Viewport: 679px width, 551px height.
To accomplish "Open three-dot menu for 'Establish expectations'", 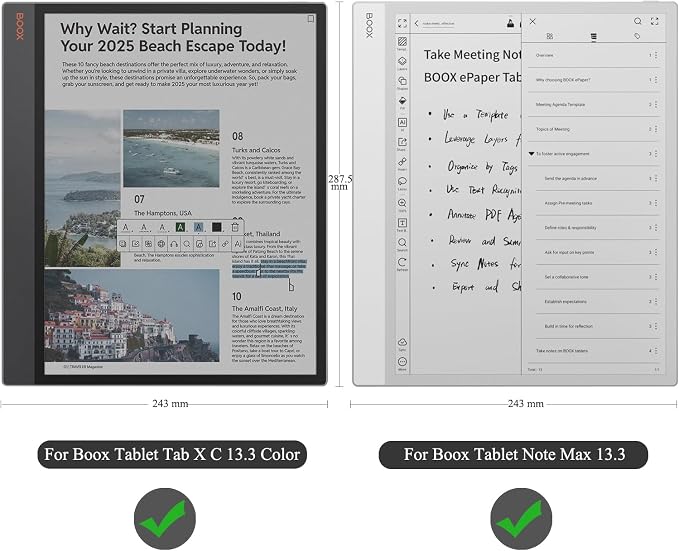I will click(x=656, y=301).
